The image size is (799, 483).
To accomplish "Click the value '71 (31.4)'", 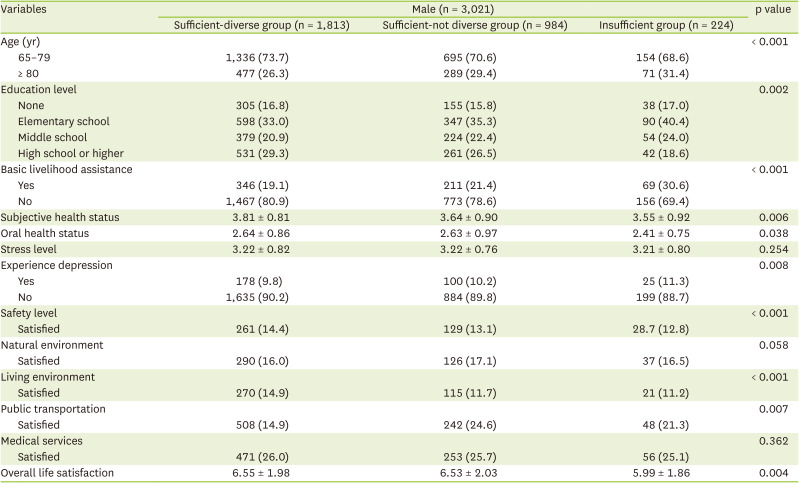I will pos(665,73).
